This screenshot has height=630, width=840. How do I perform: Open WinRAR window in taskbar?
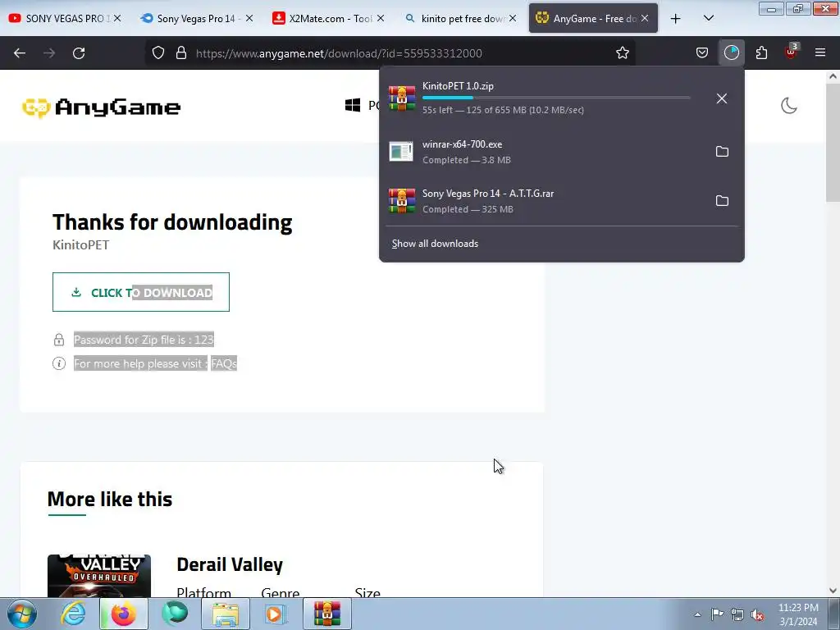click(327, 614)
